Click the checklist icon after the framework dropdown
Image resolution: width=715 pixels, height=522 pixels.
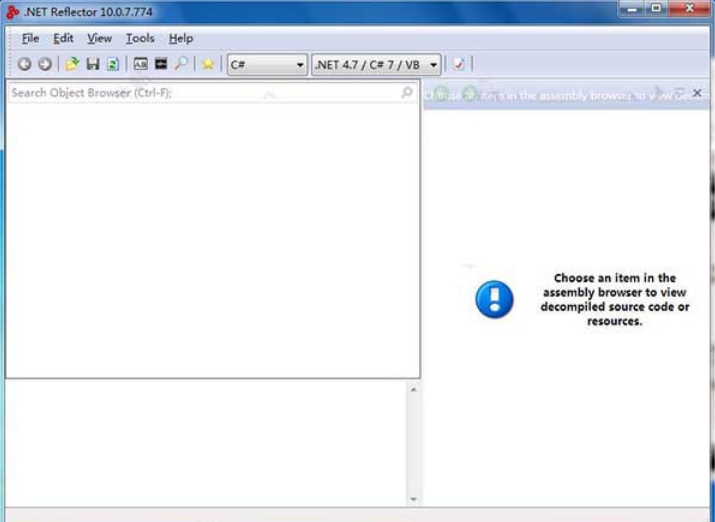pyautogui.click(x=459, y=64)
